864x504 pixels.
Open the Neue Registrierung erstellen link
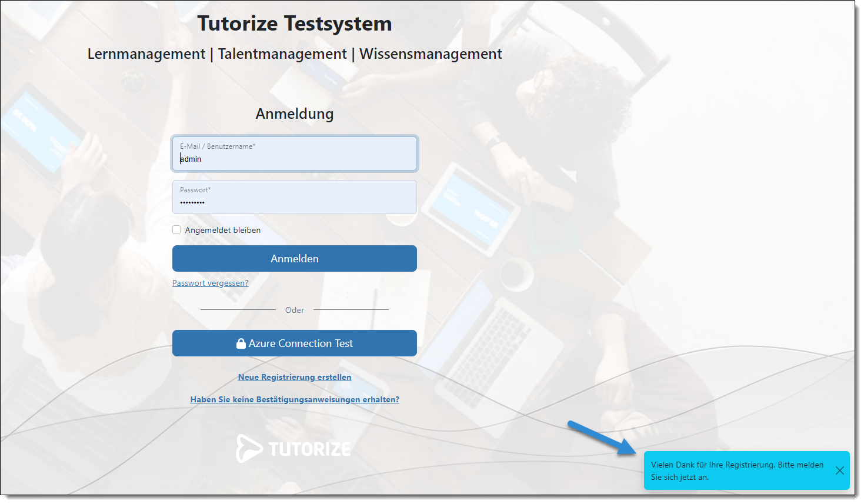(x=294, y=377)
